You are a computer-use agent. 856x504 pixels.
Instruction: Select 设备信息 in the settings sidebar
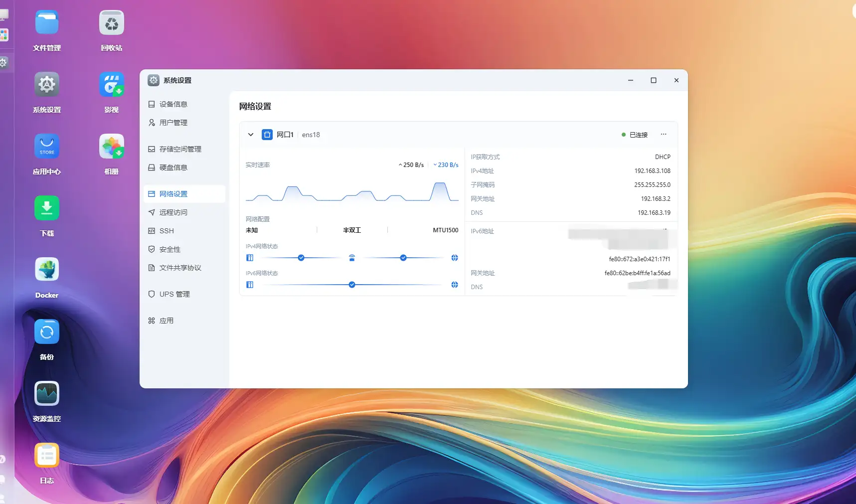click(173, 104)
